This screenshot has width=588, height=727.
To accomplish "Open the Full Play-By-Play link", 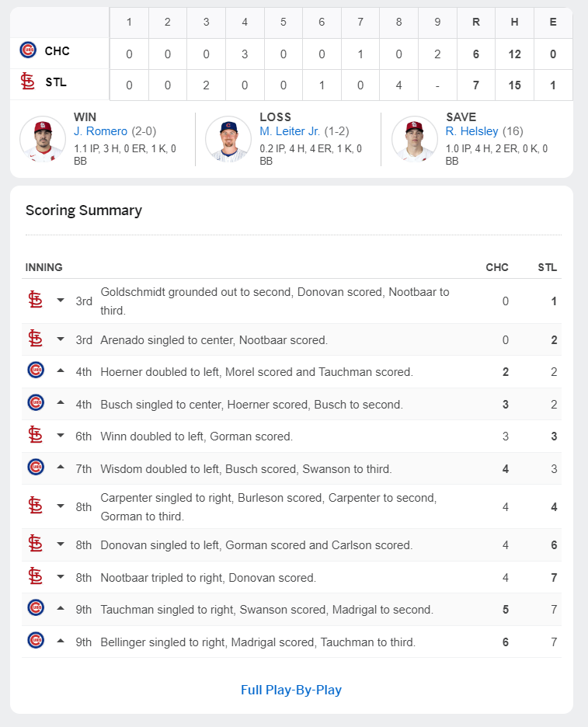I will [291, 690].
